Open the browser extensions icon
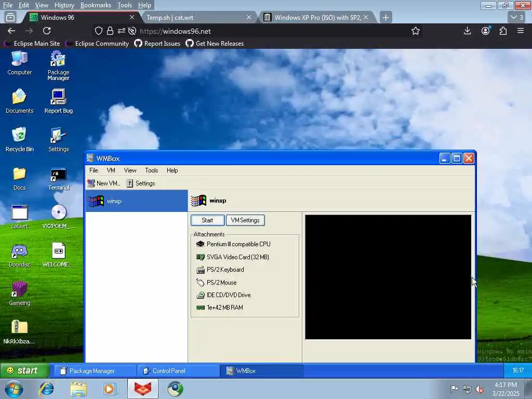Screen dimensions: 532x399 point(503,31)
